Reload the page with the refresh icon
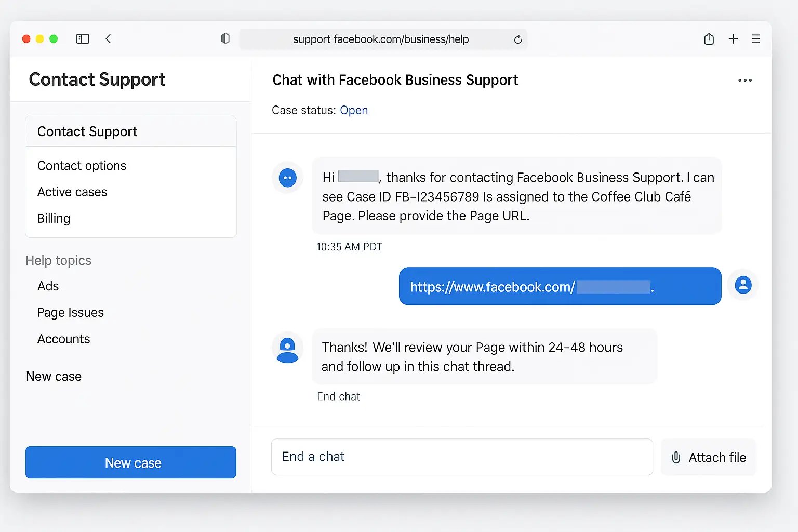 pos(518,39)
